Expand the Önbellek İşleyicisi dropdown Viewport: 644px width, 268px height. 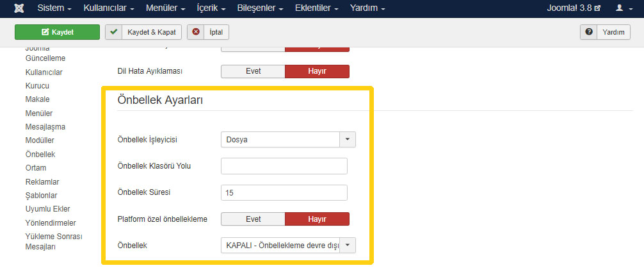coord(287,139)
